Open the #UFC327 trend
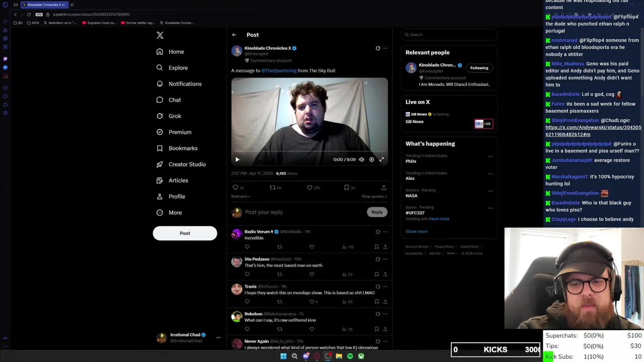Screen dimensions: 644x362 [415, 213]
